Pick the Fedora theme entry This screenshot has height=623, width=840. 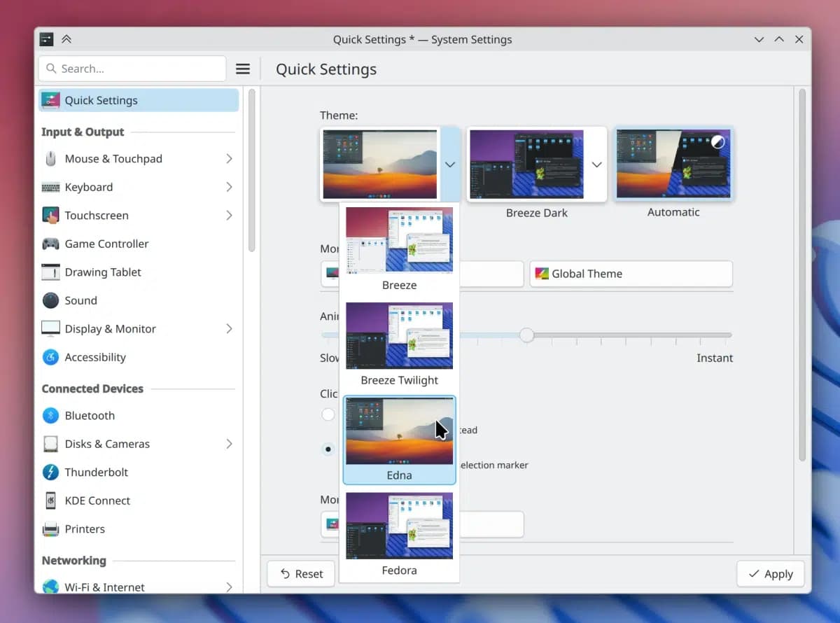click(399, 533)
